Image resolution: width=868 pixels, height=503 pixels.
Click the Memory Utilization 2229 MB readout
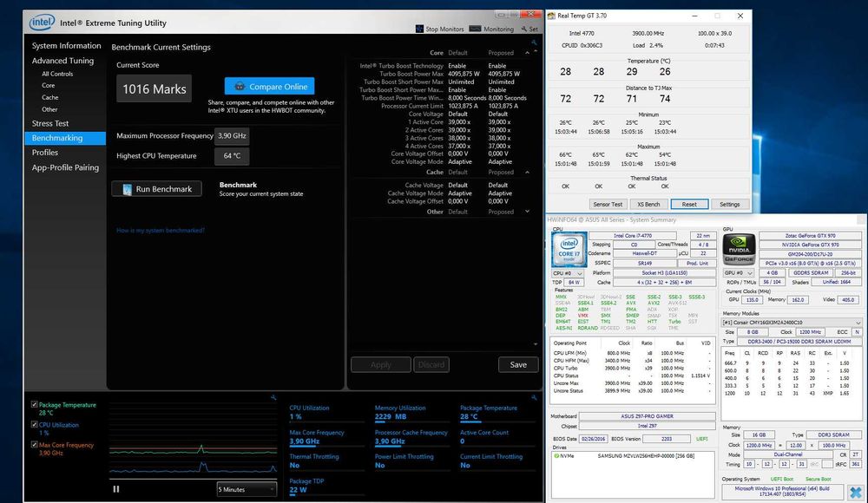click(x=400, y=412)
